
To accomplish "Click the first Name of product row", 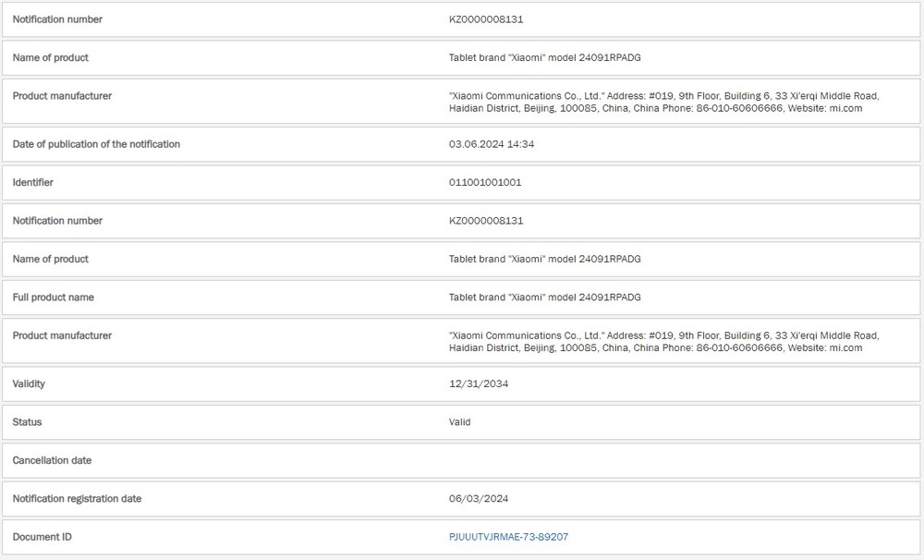I will coord(461,58).
